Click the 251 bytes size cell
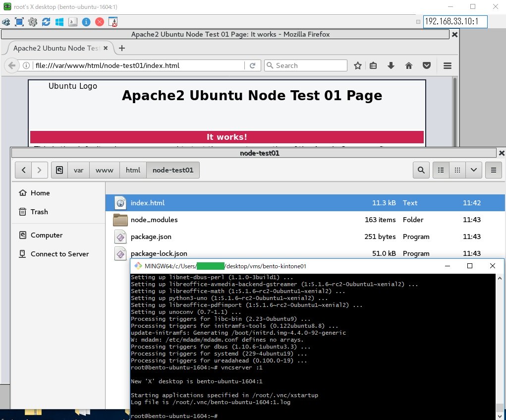The width and height of the screenshot is (506, 420). (x=380, y=237)
